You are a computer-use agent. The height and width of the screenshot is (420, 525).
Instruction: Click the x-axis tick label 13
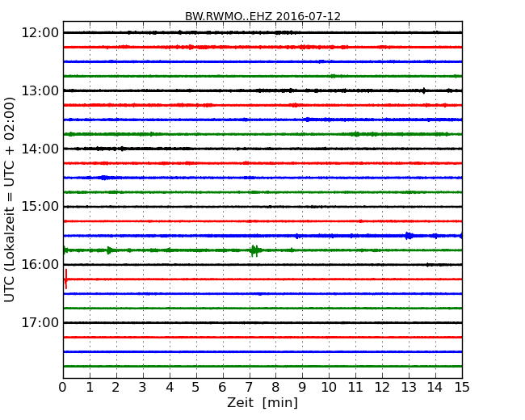coord(409,388)
